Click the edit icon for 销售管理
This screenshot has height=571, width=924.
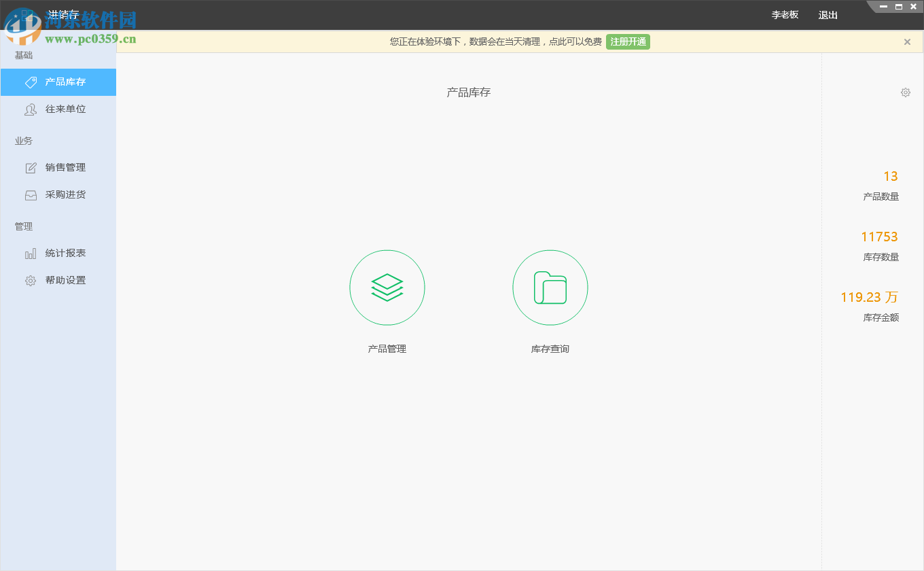[31, 168]
